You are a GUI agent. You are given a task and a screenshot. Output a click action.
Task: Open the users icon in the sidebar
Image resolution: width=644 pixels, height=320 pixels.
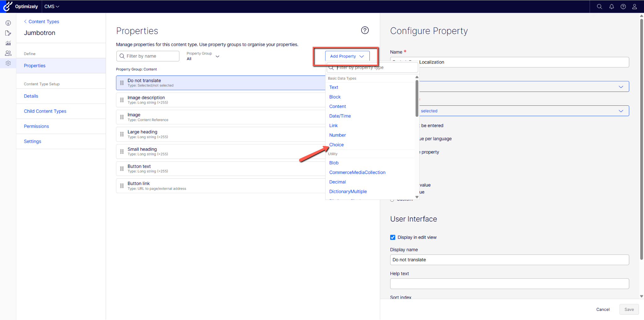point(8,53)
